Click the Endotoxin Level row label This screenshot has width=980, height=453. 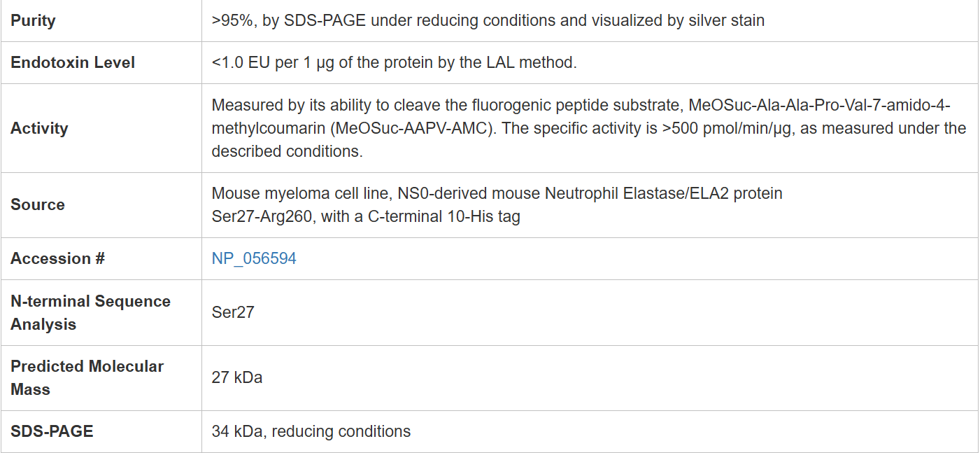[x=73, y=63]
